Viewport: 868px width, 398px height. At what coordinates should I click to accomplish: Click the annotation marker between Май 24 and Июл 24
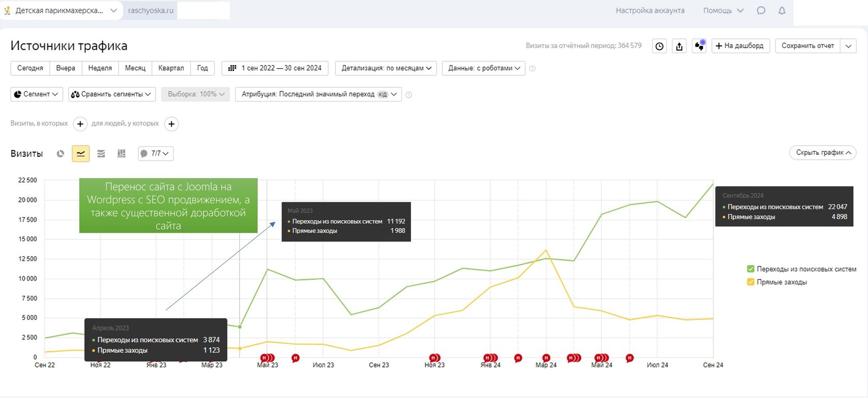tap(629, 358)
